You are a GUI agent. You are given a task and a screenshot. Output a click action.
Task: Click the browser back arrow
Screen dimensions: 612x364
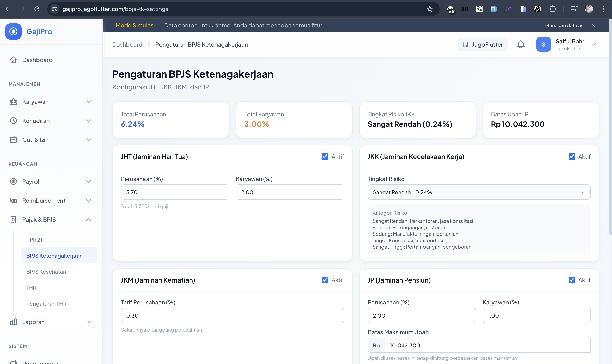(x=8, y=9)
